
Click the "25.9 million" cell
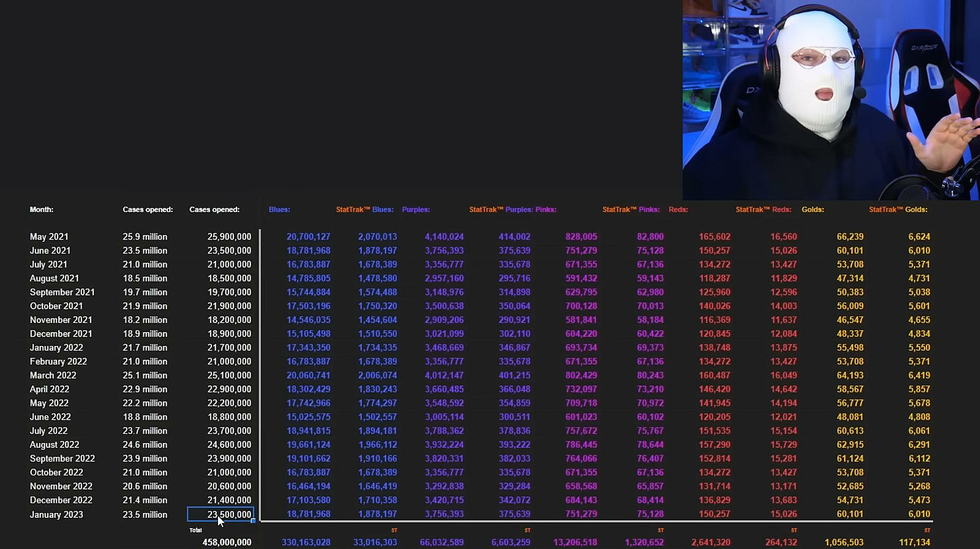tap(145, 237)
